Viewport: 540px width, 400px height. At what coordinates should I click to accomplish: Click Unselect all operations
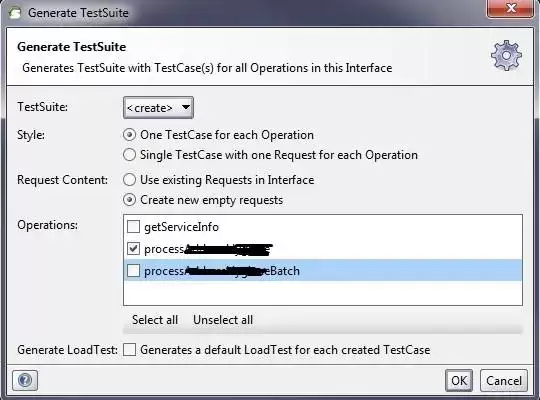[x=223, y=320]
